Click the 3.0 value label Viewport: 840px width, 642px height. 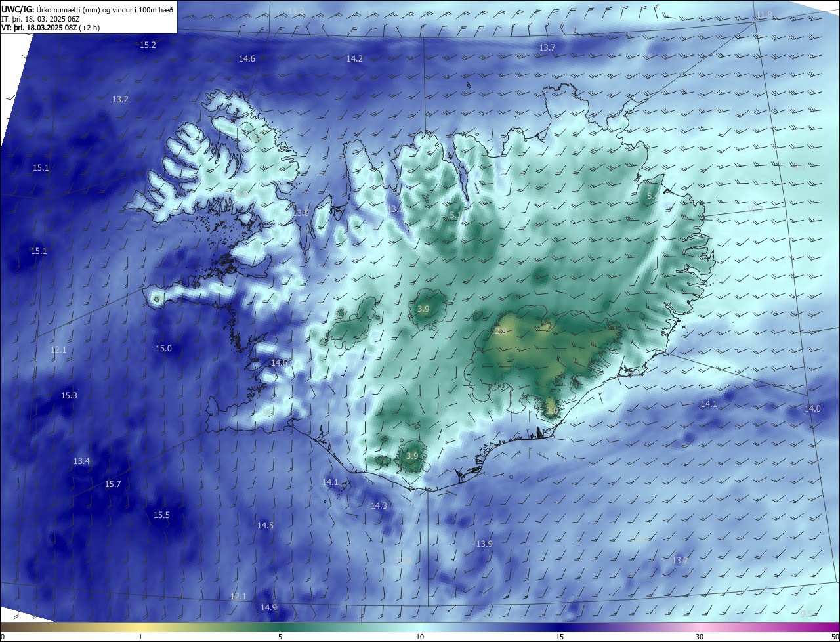(552, 411)
